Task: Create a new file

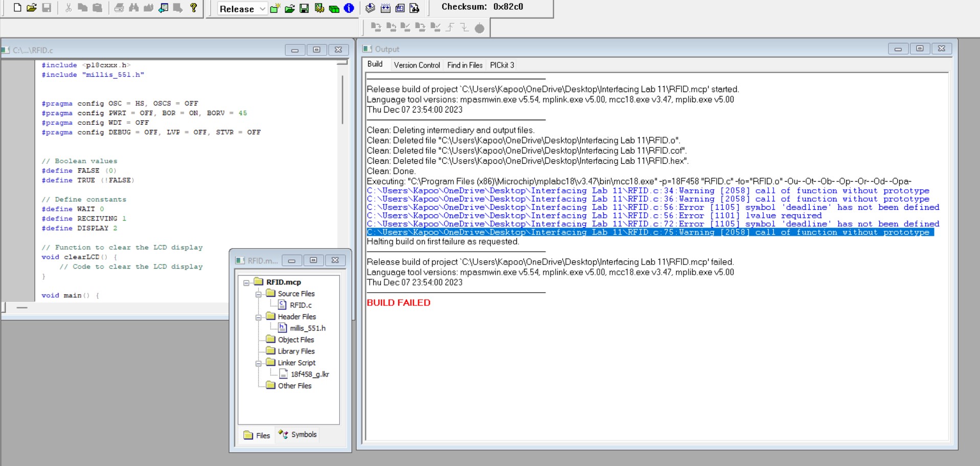Action: pyautogui.click(x=17, y=7)
